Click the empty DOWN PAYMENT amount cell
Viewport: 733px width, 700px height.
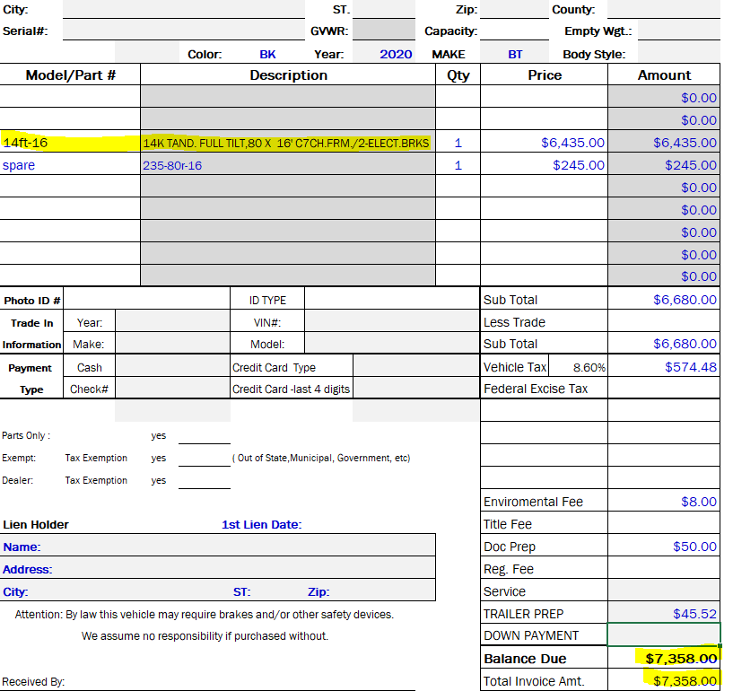(x=664, y=635)
